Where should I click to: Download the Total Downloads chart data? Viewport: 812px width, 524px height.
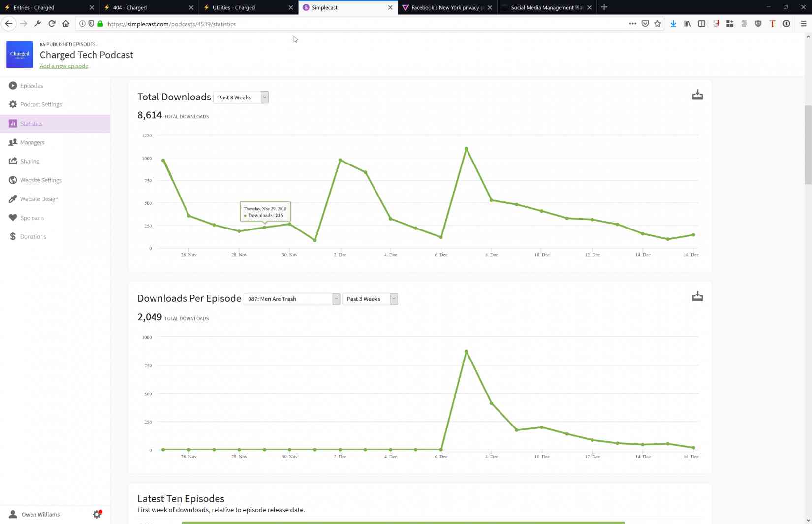click(697, 95)
